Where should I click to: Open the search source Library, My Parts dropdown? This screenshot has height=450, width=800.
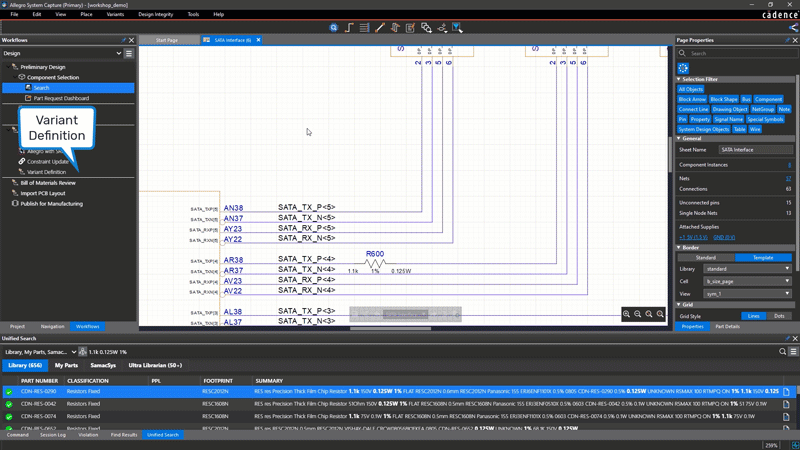tap(40, 352)
